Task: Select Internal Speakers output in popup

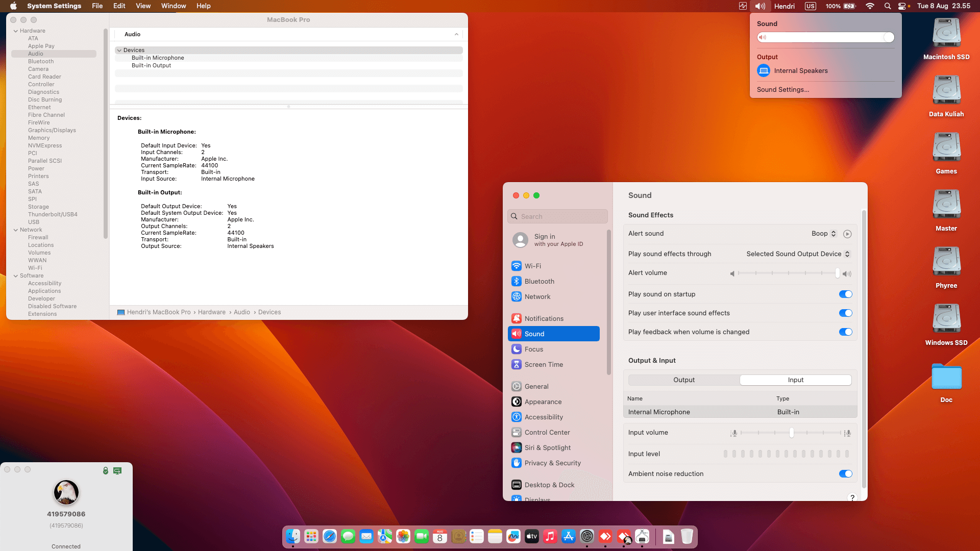Action: [792, 71]
